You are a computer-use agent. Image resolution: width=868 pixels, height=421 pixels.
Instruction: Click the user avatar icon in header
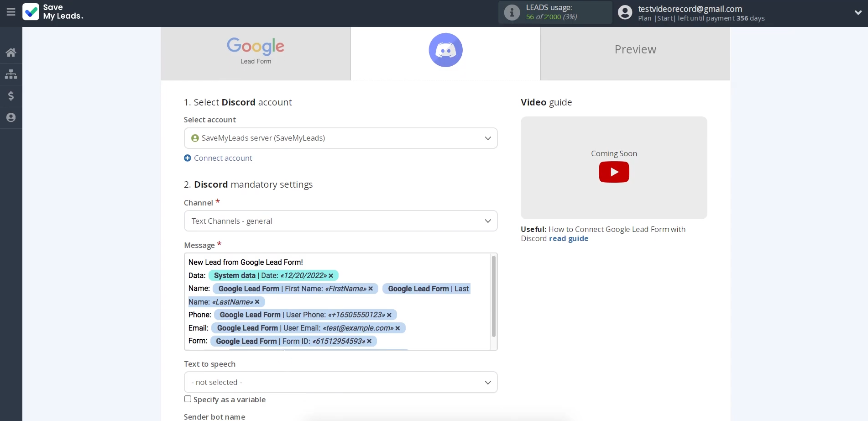click(x=625, y=12)
